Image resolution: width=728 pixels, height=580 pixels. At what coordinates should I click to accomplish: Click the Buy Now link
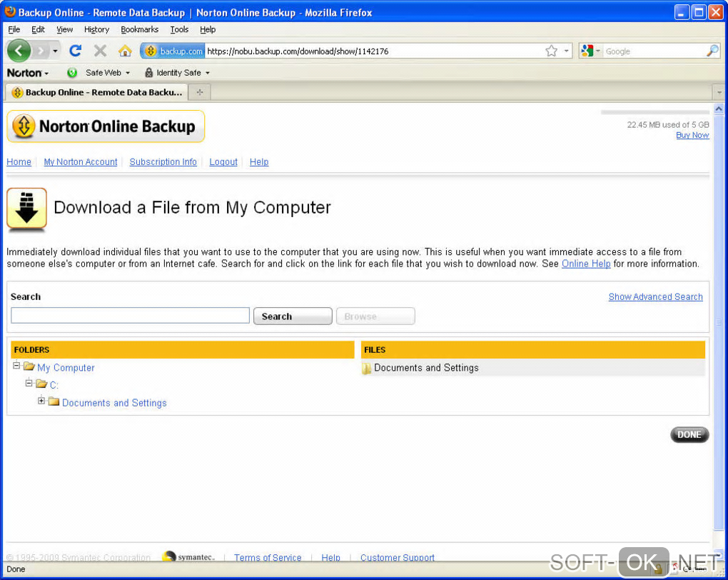pyautogui.click(x=692, y=135)
